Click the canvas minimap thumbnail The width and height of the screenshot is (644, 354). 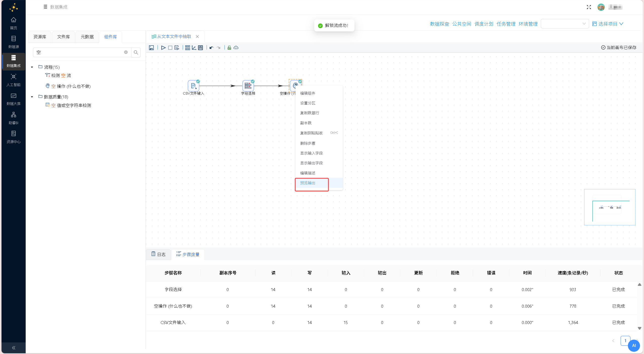(610, 207)
